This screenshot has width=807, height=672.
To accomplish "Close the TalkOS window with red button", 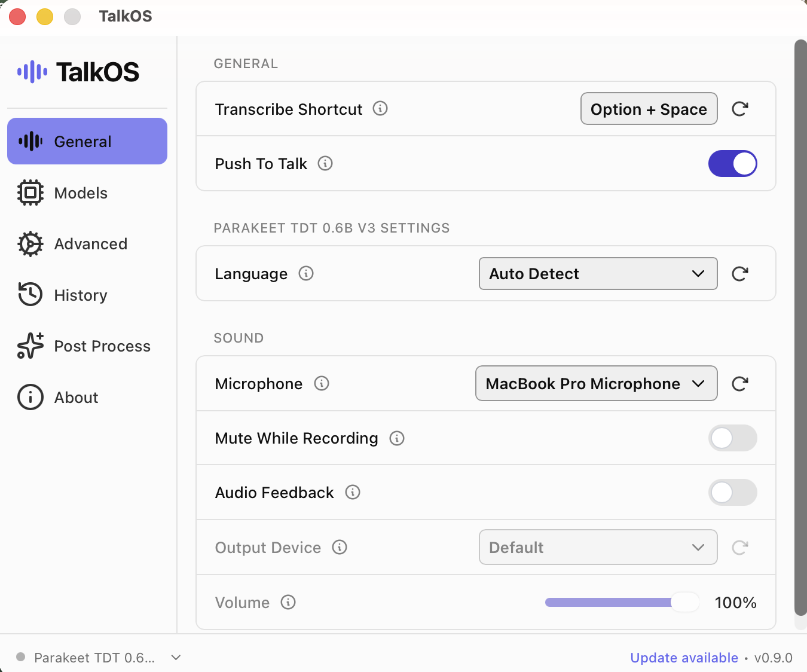I will [17, 16].
